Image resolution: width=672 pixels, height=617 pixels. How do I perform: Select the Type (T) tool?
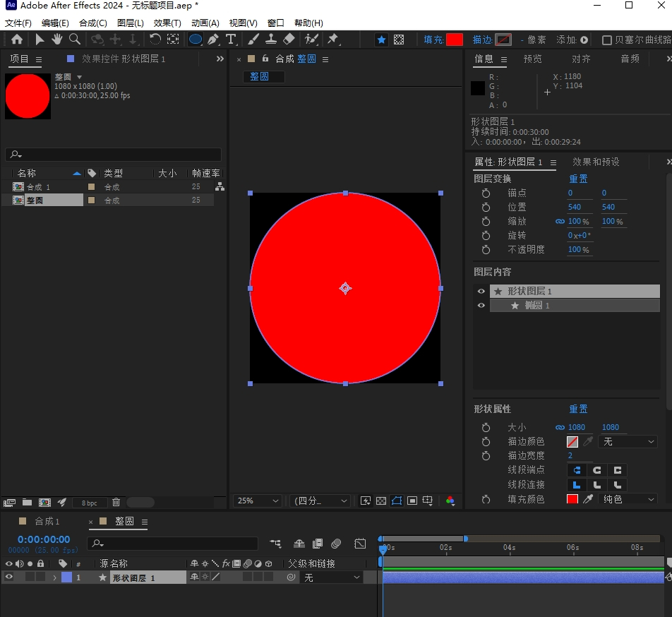click(x=231, y=40)
